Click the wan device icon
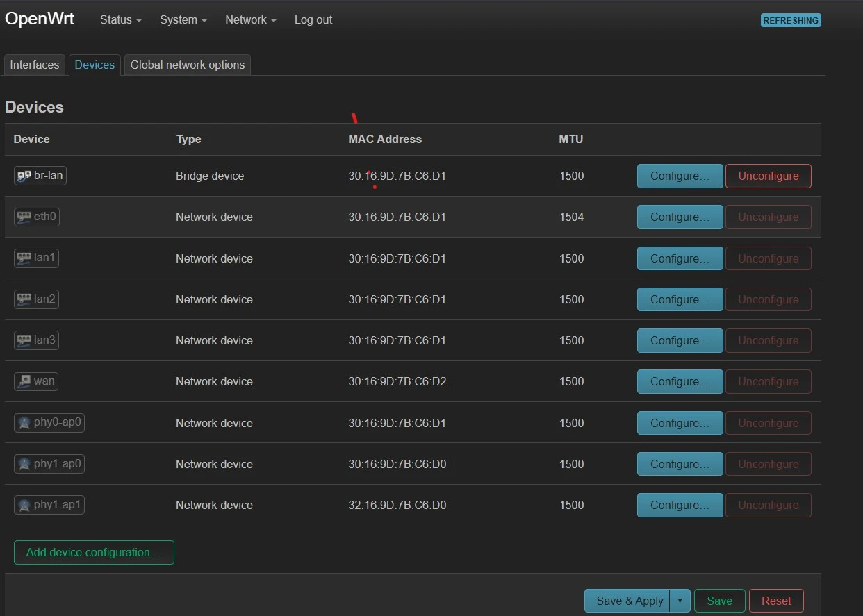The image size is (863, 616). pos(24,381)
